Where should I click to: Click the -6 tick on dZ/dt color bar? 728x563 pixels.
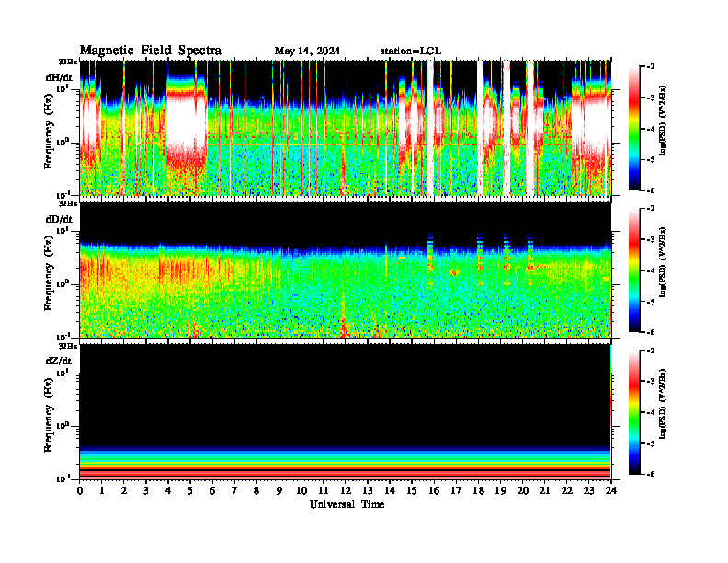point(651,474)
